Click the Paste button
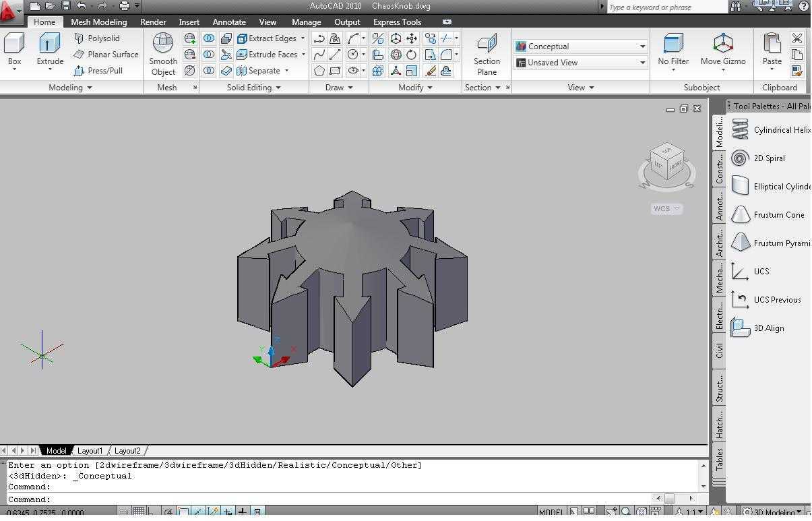 (772, 51)
